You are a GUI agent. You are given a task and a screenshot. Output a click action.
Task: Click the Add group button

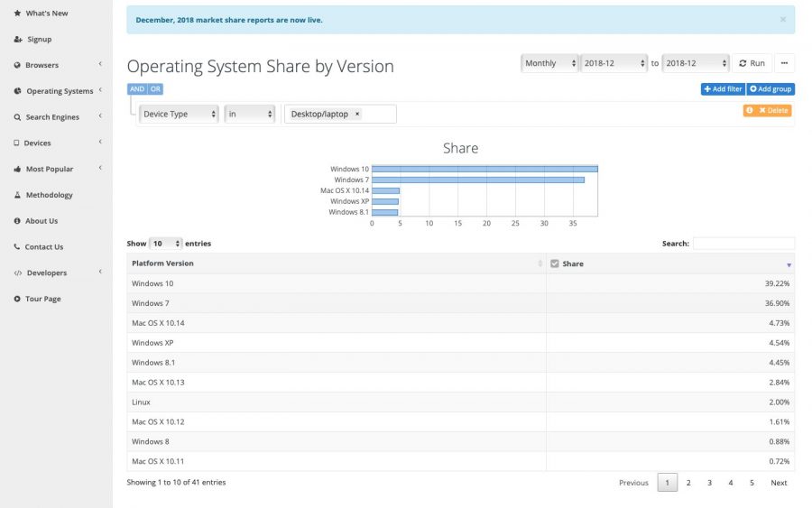pos(770,89)
